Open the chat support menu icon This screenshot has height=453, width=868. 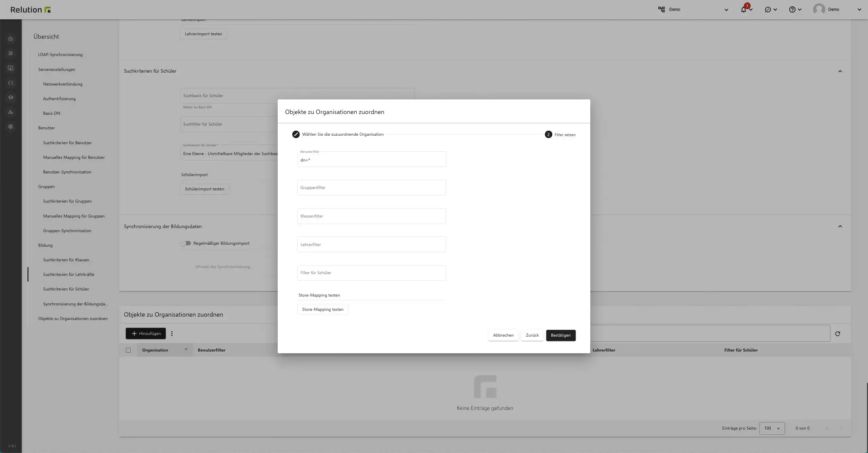coord(768,10)
